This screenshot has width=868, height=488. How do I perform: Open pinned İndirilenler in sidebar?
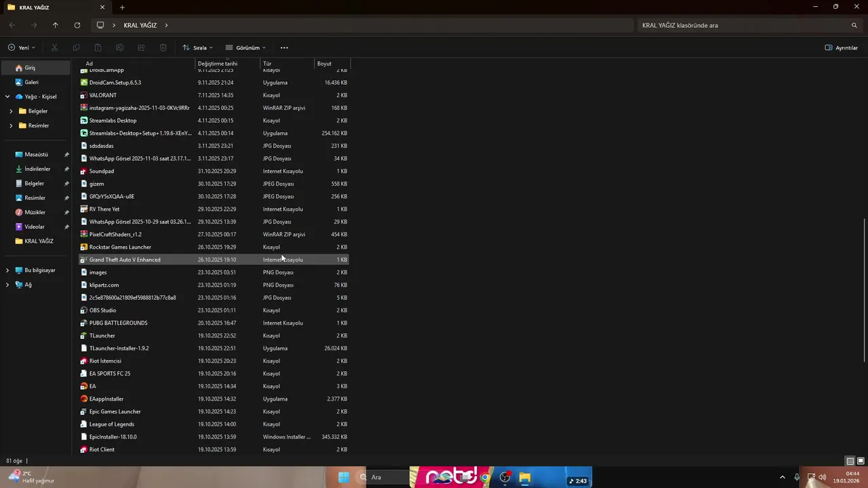[36, 169]
